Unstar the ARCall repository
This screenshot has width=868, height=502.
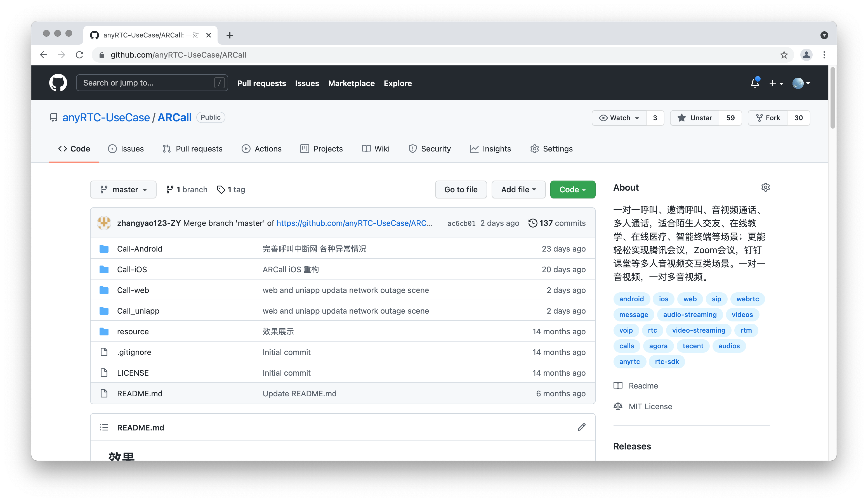click(x=694, y=118)
